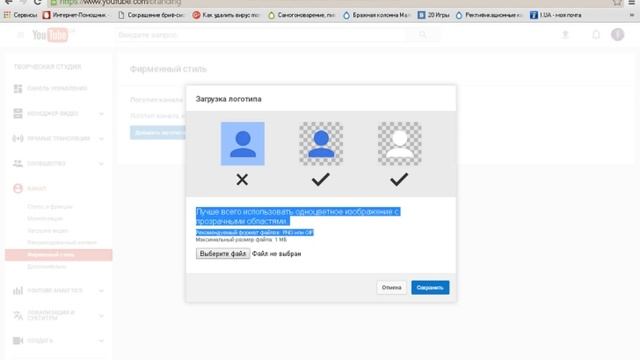Click the blue add logo button behind dialog
The image size is (640, 360).
[158, 133]
